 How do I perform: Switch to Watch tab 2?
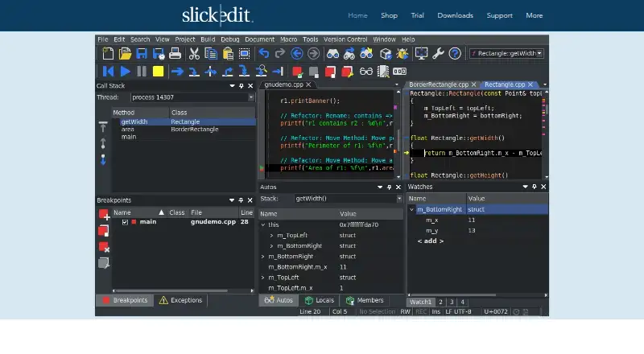pos(440,302)
